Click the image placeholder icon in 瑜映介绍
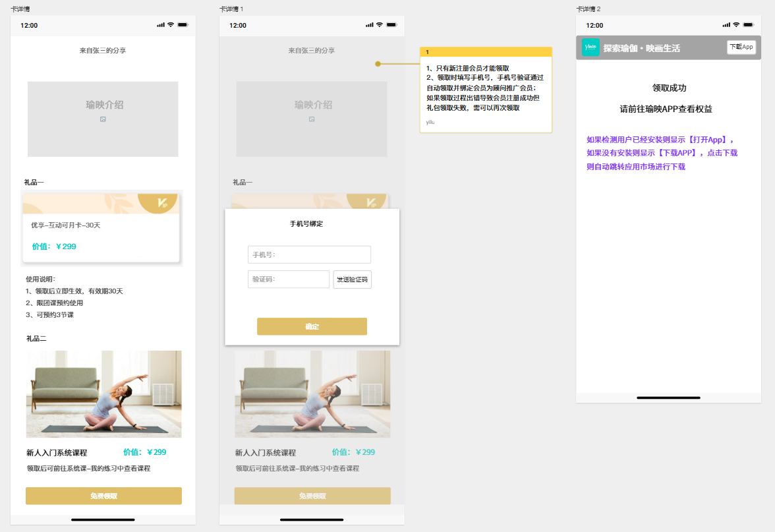Image resolution: width=775 pixels, height=532 pixels. pos(103,120)
